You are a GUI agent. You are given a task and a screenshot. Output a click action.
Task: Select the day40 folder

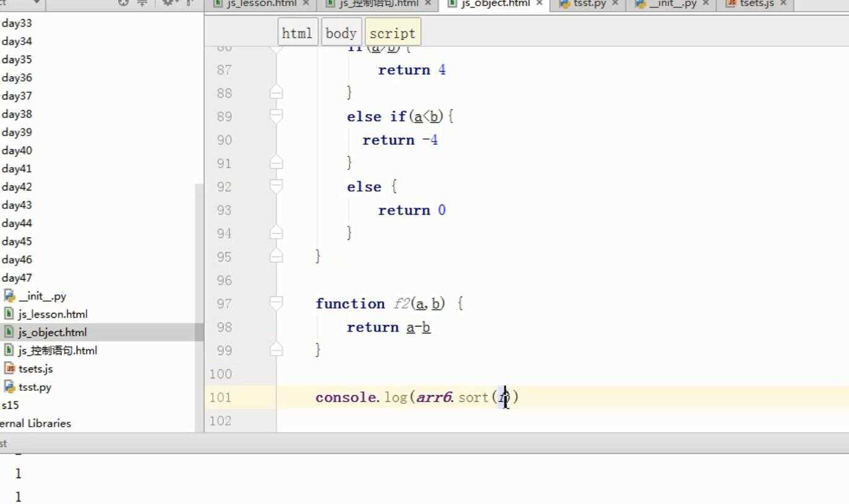17,150
